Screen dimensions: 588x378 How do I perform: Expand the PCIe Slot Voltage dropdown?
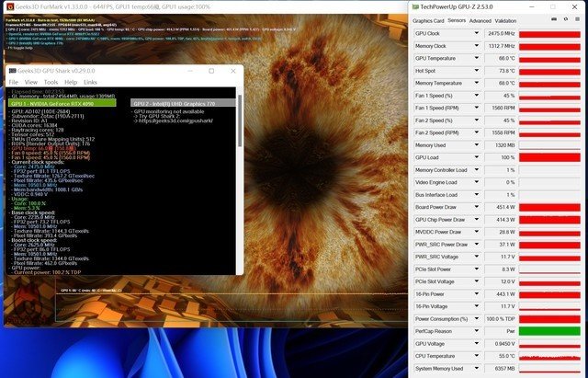(x=476, y=281)
